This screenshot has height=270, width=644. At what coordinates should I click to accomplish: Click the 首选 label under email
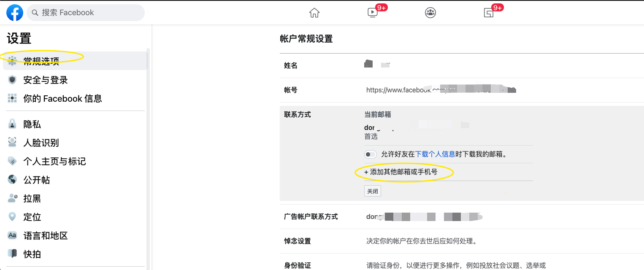(x=371, y=136)
